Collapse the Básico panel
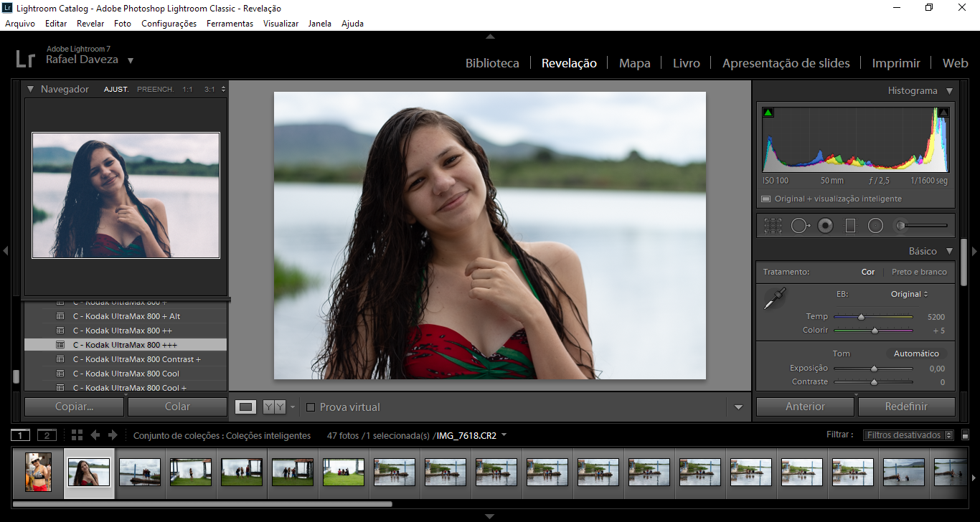980x522 pixels. click(x=949, y=252)
